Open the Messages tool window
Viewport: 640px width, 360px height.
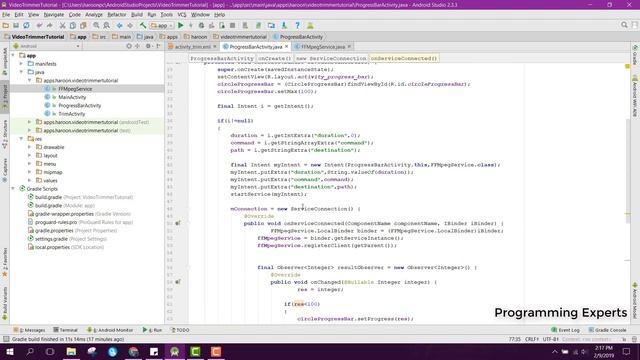pyautogui.click(x=29, y=330)
